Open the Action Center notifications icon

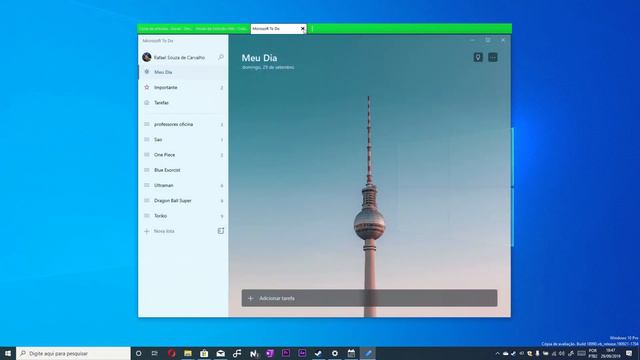629,353
